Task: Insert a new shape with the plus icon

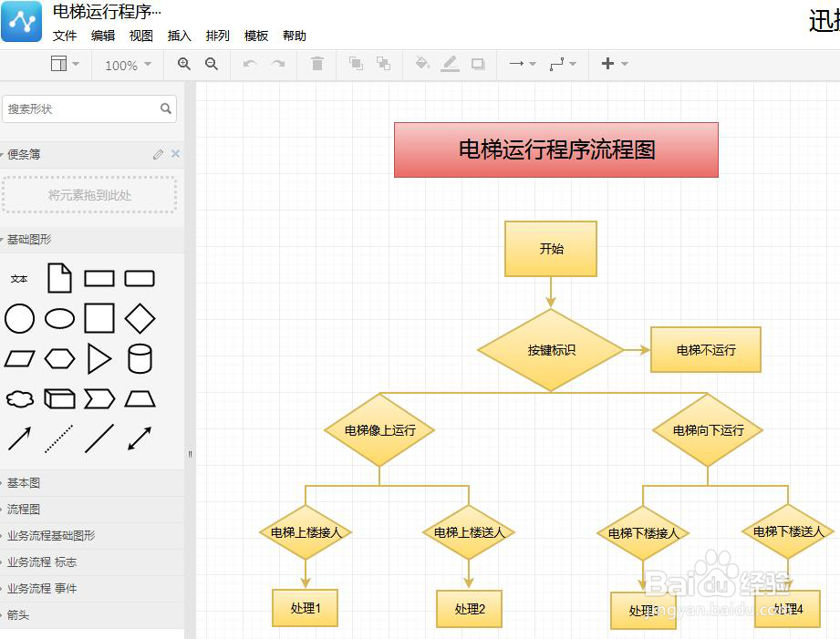Action: click(609, 64)
